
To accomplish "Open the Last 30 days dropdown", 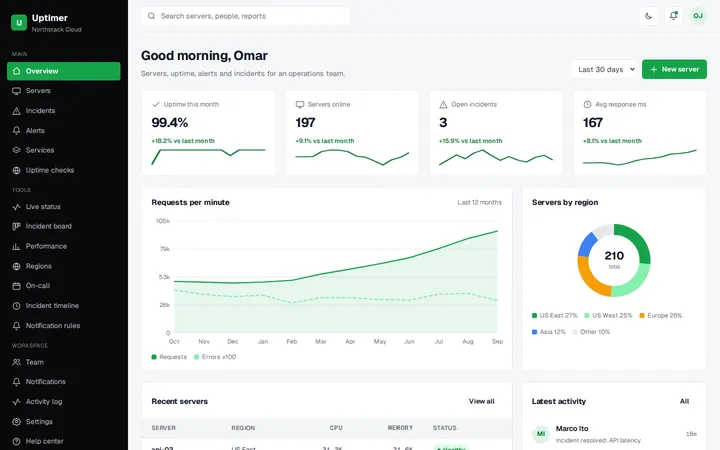I will pyautogui.click(x=605, y=69).
